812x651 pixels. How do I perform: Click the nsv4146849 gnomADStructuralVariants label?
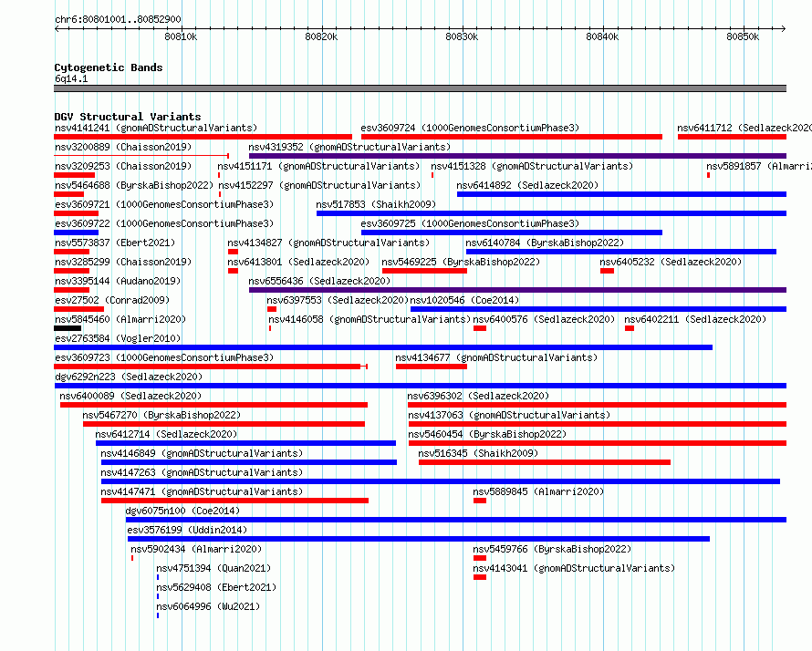202,453
